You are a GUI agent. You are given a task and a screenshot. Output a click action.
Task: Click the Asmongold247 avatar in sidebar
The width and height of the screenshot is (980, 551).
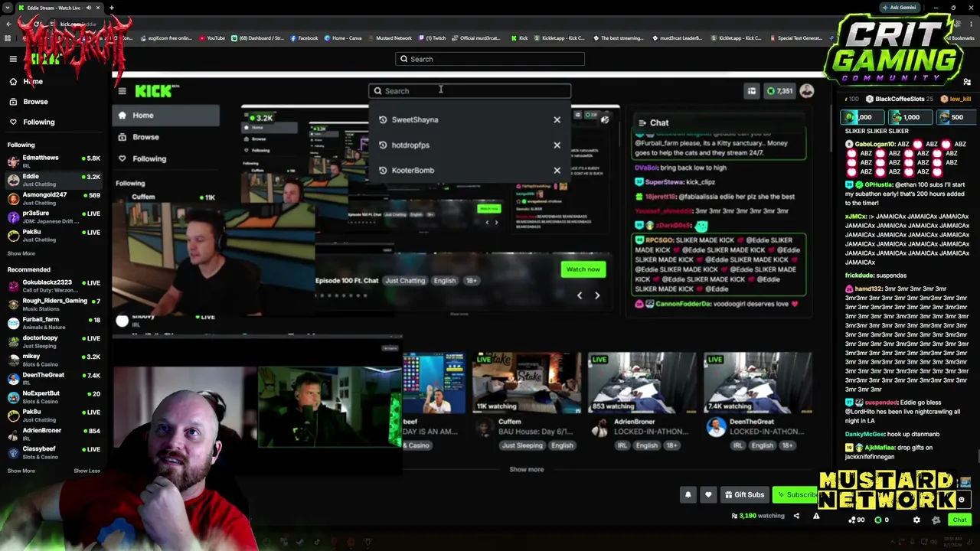pos(13,198)
